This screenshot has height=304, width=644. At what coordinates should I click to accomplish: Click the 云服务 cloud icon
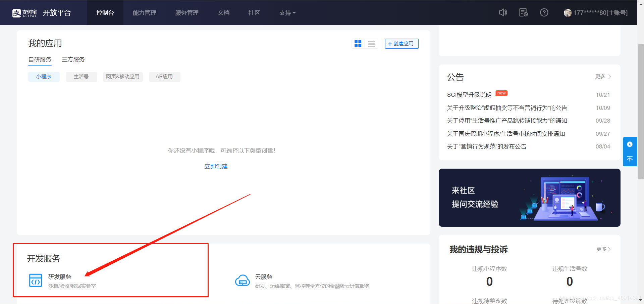(243, 280)
